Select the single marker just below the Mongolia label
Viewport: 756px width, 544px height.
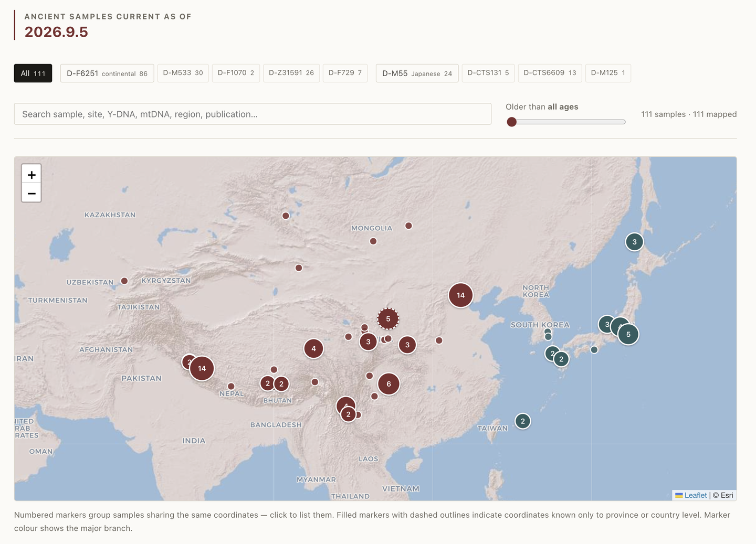tap(373, 241)
